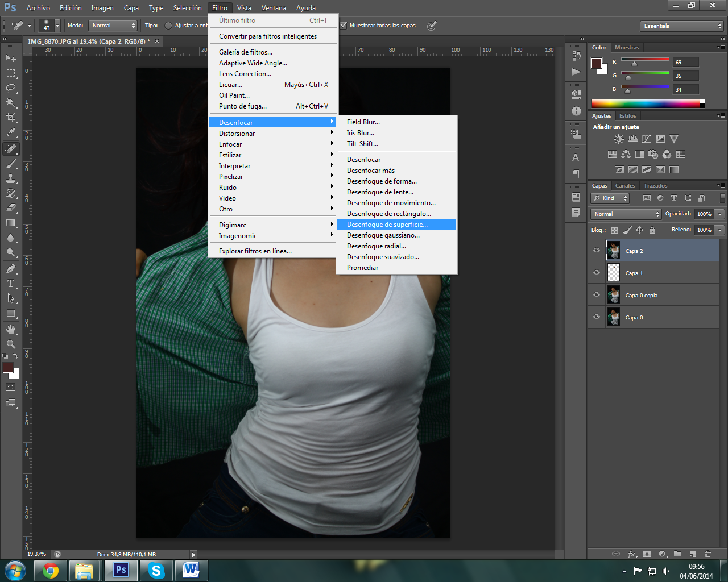
Task: Hide the Capa 1 layer
Action: click(596, 272)
